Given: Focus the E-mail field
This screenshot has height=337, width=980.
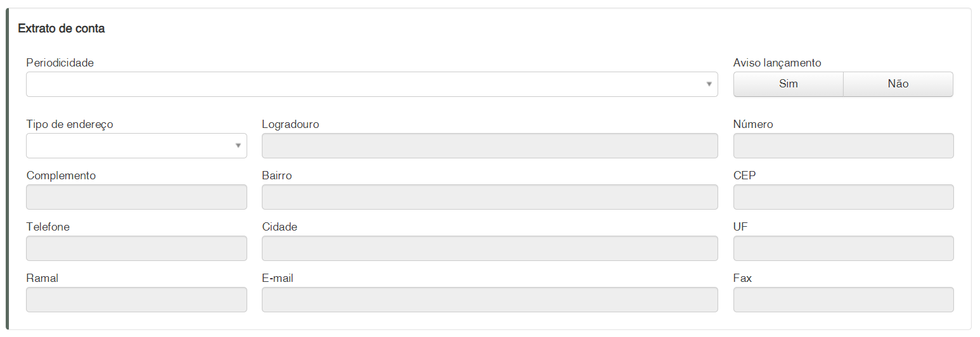Looking at the screenshot, I should 489,300.
